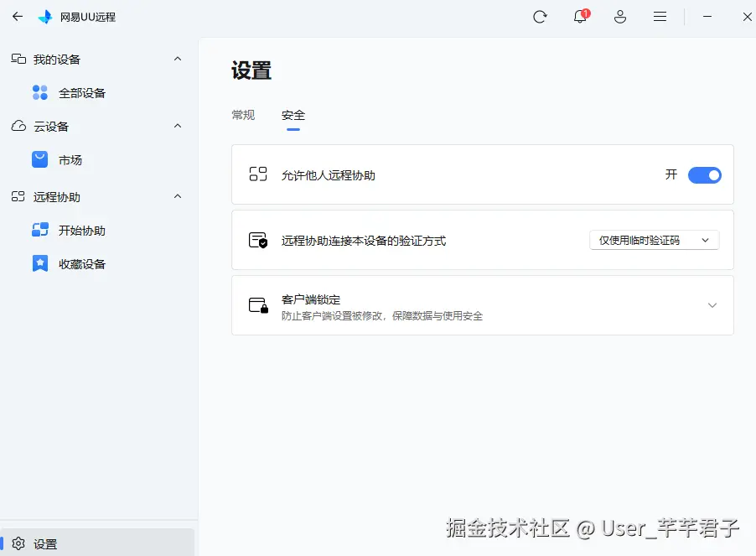Screen dimensions: 756x556
Task: Expand the 客户端锁定 chevron
Action: (712, 305)
